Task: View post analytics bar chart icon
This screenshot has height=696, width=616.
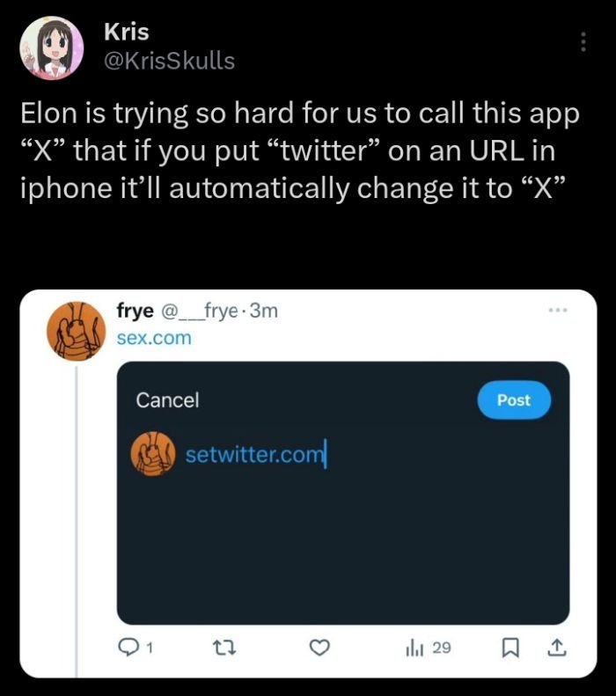Action: click(414, 649)
